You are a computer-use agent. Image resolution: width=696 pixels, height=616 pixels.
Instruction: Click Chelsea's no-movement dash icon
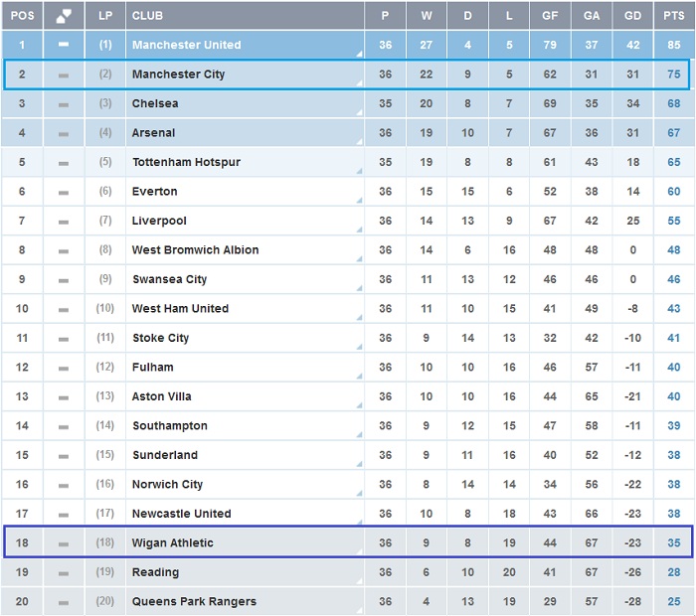(64, 103)
